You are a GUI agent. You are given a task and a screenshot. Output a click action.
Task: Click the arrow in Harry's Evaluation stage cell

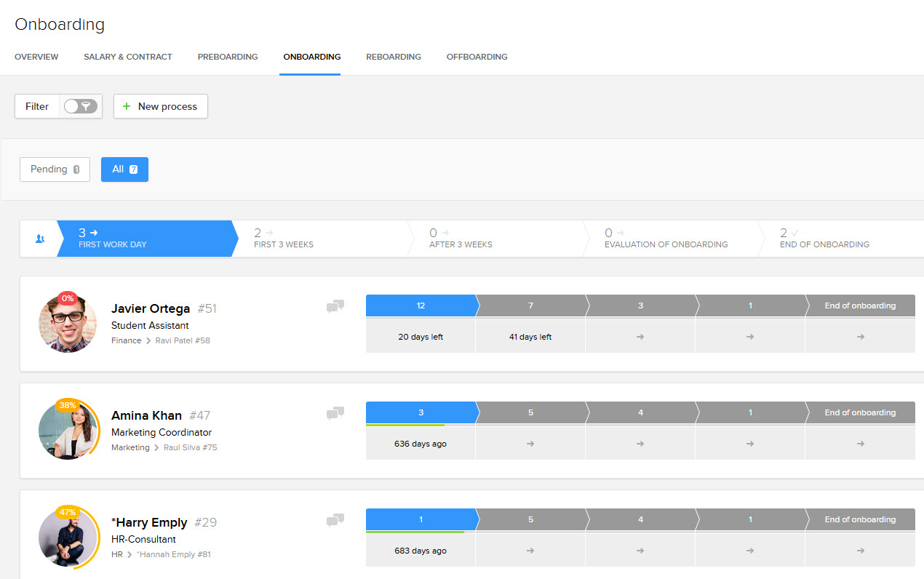tap(749, 549)
